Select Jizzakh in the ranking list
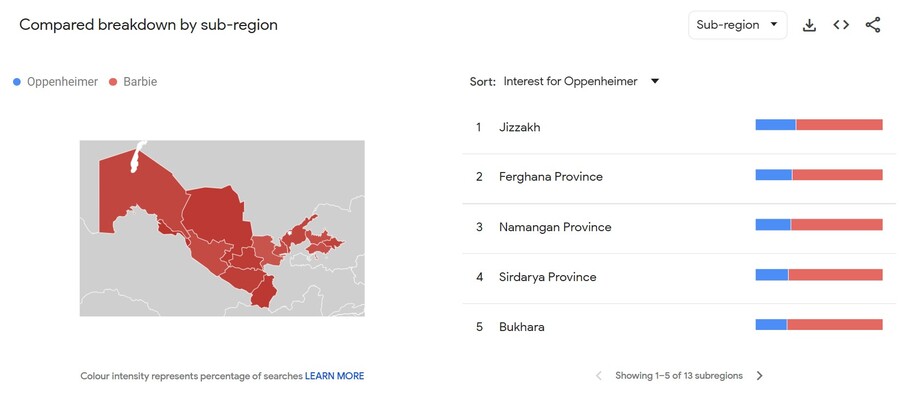 pyautogui.click(x=678, y=127)
